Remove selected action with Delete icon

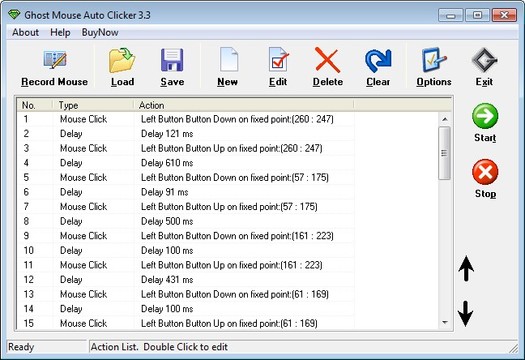[x=327, y=60]
